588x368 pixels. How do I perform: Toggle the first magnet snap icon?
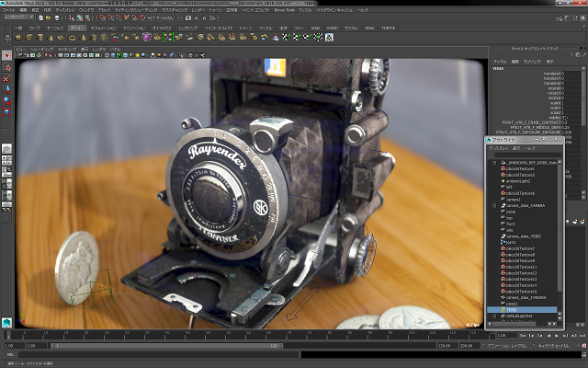pyautogui.click(x=103, y=17)
